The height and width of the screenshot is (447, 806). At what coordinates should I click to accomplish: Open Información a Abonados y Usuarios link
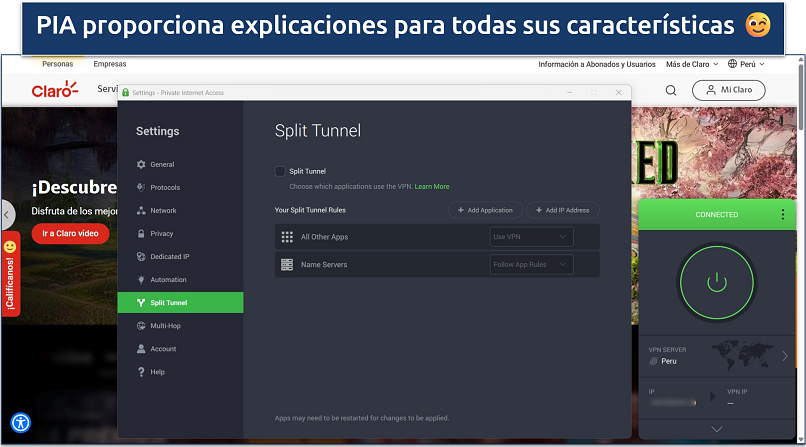pyautogui.click(x=597, y=64)
